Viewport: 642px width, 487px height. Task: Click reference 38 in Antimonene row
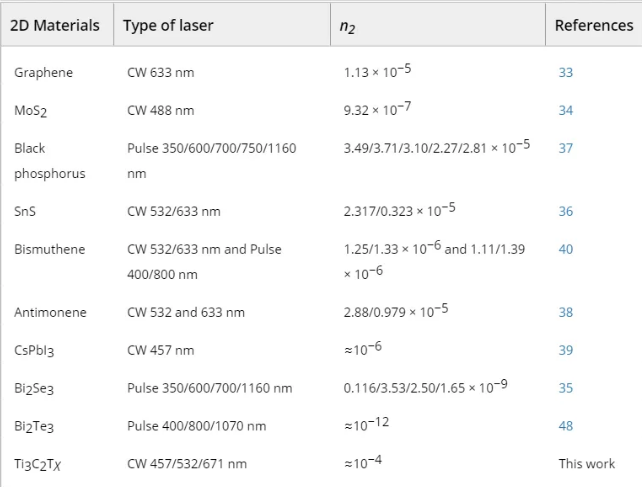(x=566, y=312)
